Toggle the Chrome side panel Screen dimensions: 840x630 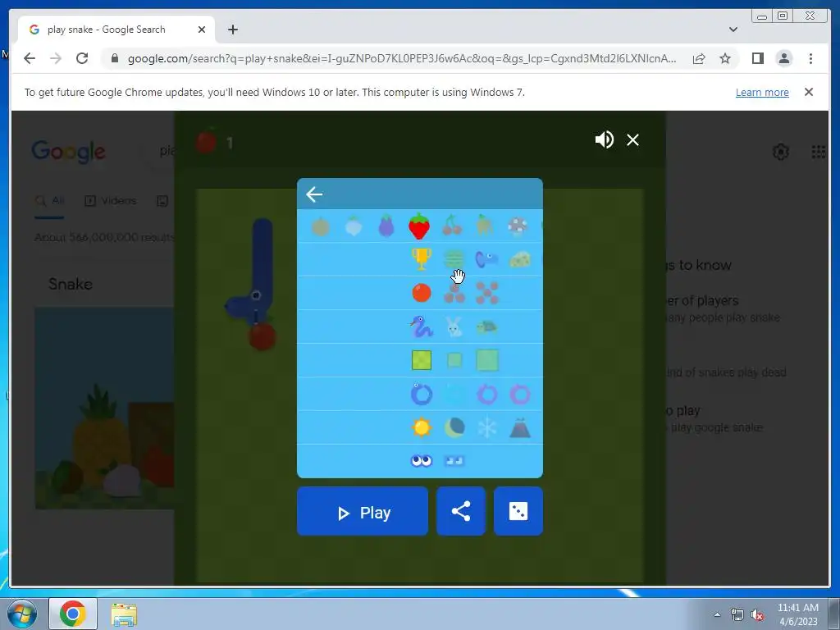757,58
